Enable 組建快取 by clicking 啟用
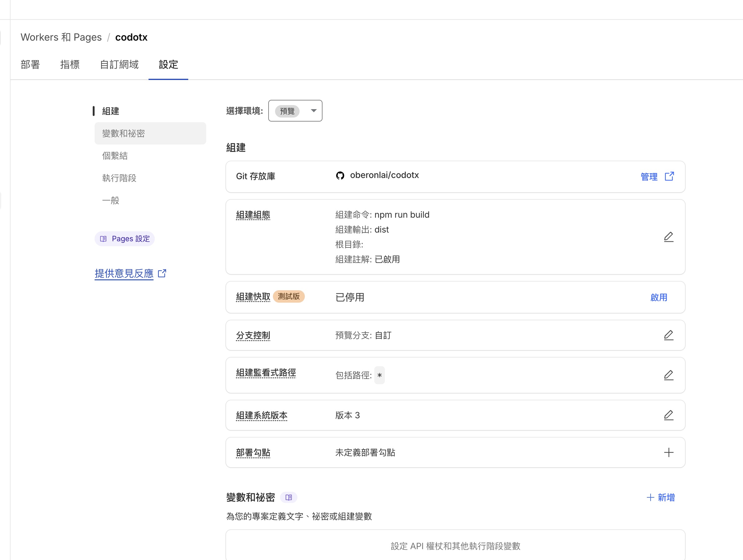 (x=659, y=298)
